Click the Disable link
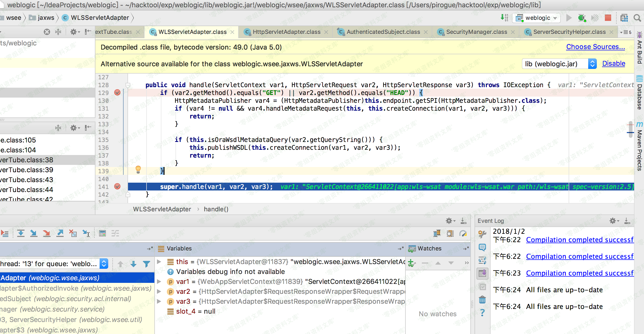Screen dimensions: 644x334 click(613, 64)
